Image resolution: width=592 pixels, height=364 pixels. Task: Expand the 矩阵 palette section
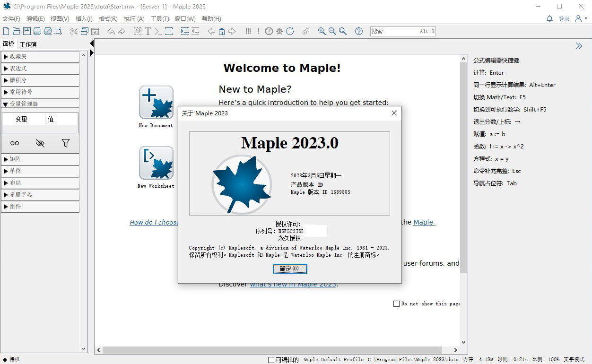click(x=40, y=159)
